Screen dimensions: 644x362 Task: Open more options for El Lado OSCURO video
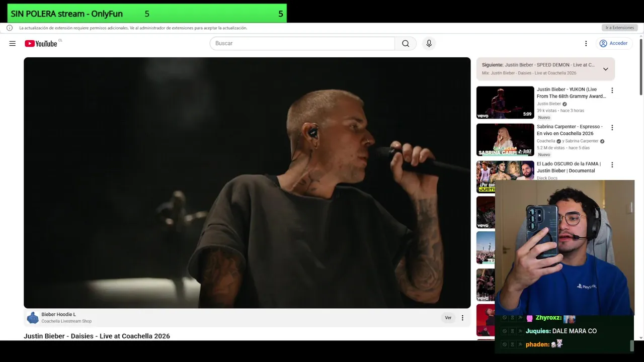pyautogui.click(x=612, y=165)
